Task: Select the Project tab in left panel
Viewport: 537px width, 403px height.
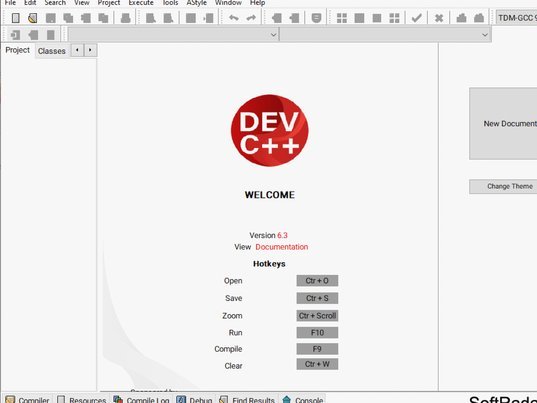Action: point(17,50)
